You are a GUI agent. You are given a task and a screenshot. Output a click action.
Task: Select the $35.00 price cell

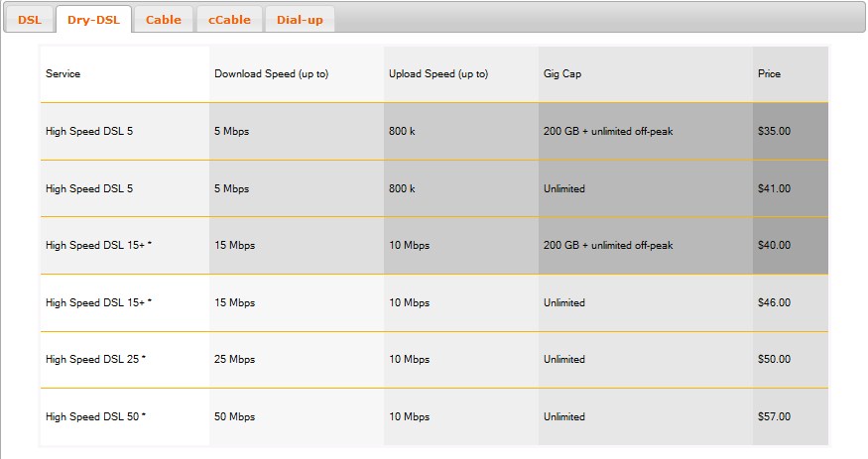point(774,131)
